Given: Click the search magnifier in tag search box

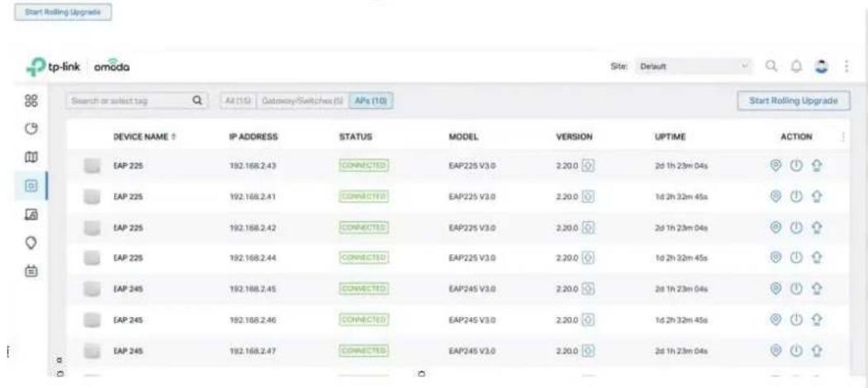Looking at the screenshot, I should 196,102.
